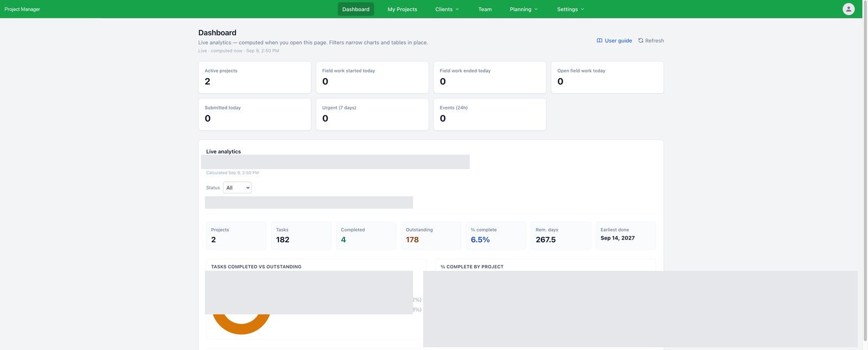Click the Projects value 2 in analytics

pos(213,239)
